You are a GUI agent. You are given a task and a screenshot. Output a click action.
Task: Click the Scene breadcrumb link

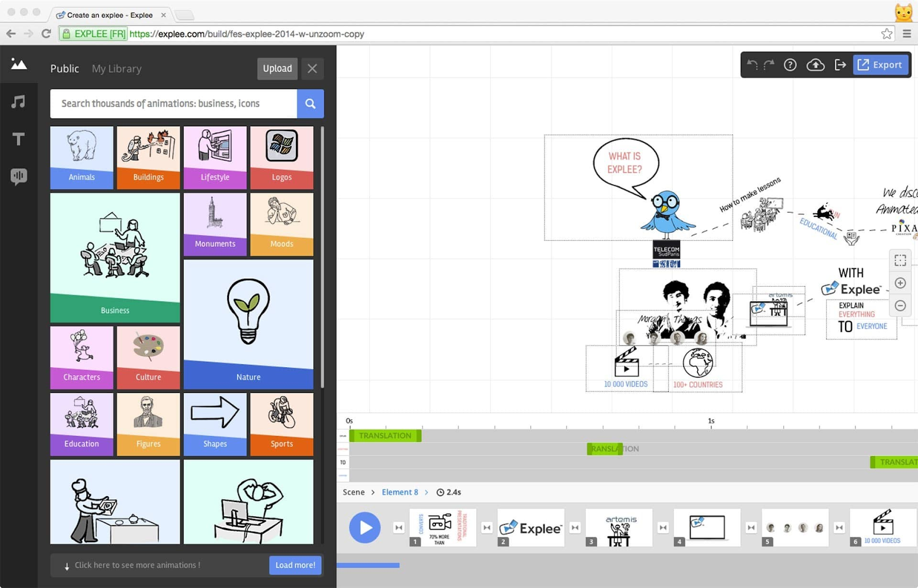pos(353,492)
